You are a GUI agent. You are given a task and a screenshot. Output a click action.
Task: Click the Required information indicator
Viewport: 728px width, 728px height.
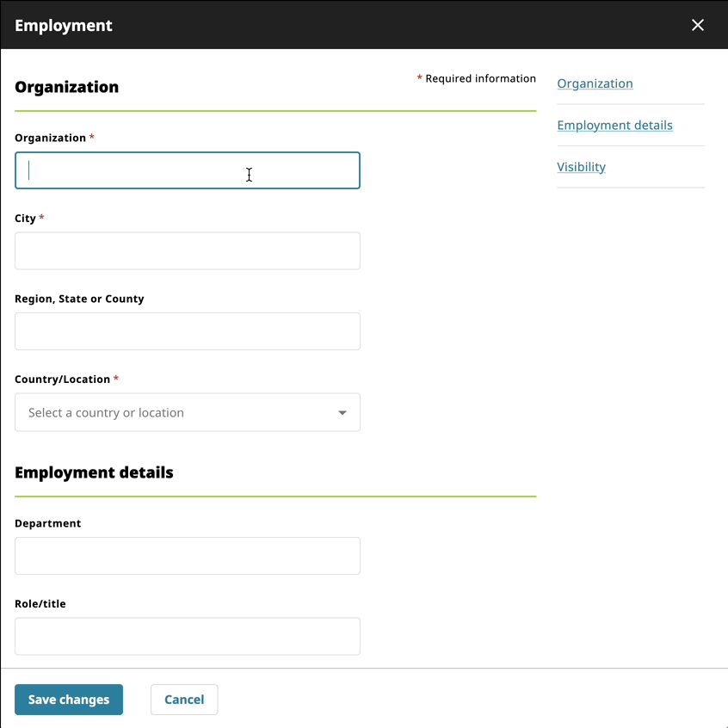pos(476,78)
